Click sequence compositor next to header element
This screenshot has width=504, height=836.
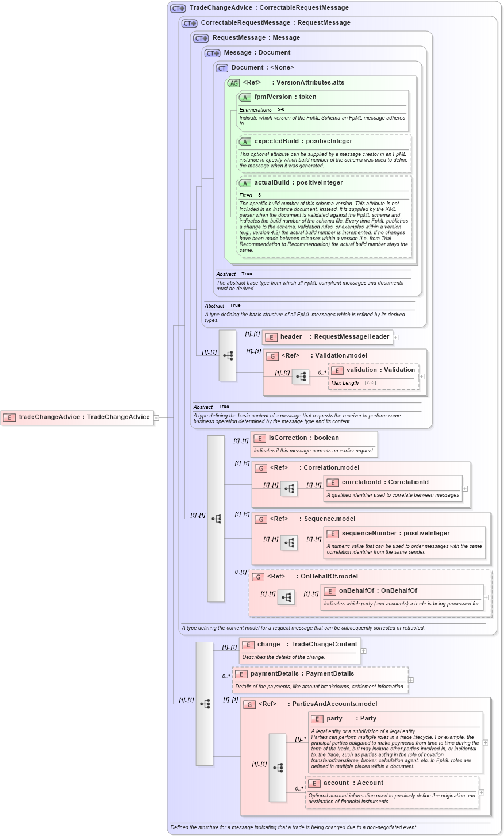[228, 355]
